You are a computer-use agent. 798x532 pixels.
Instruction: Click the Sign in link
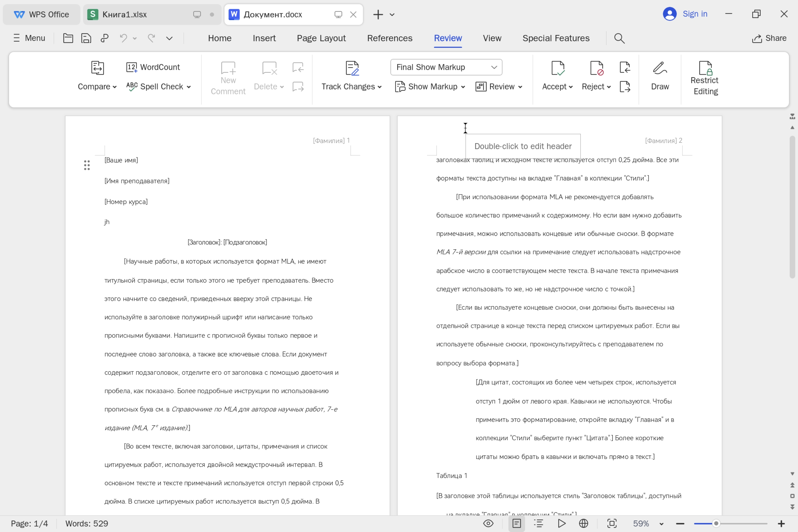(695, 14)
